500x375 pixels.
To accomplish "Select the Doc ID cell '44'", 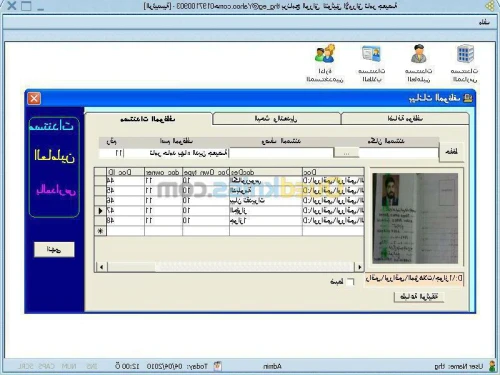I will pos(125,181).
